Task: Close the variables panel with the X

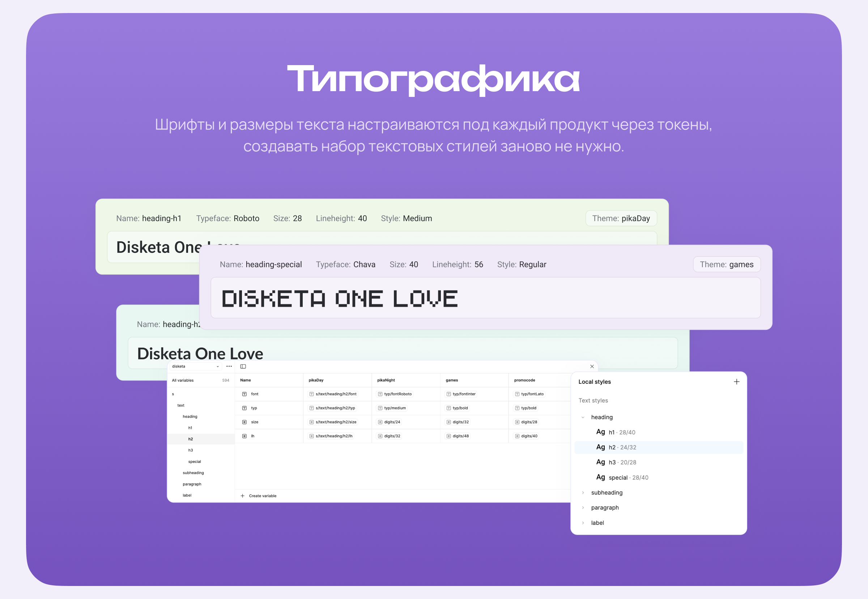Action: coord(592,366)
